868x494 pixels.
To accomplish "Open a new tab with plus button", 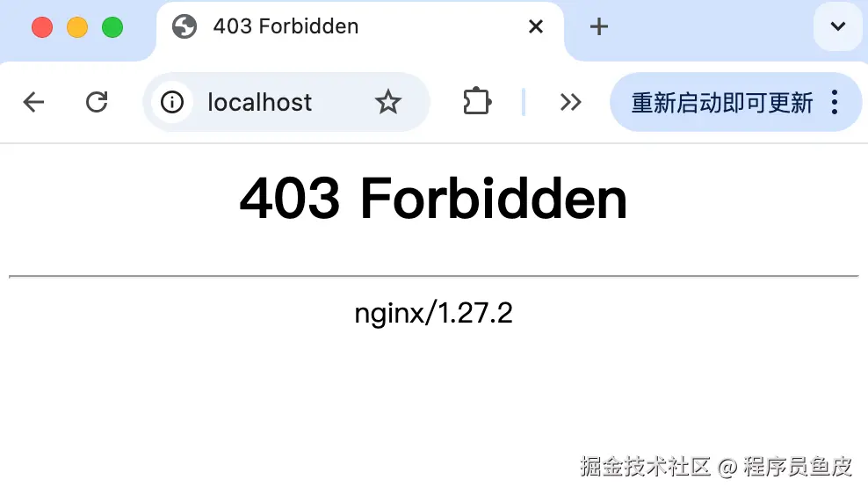I will (x=598, y=26).
